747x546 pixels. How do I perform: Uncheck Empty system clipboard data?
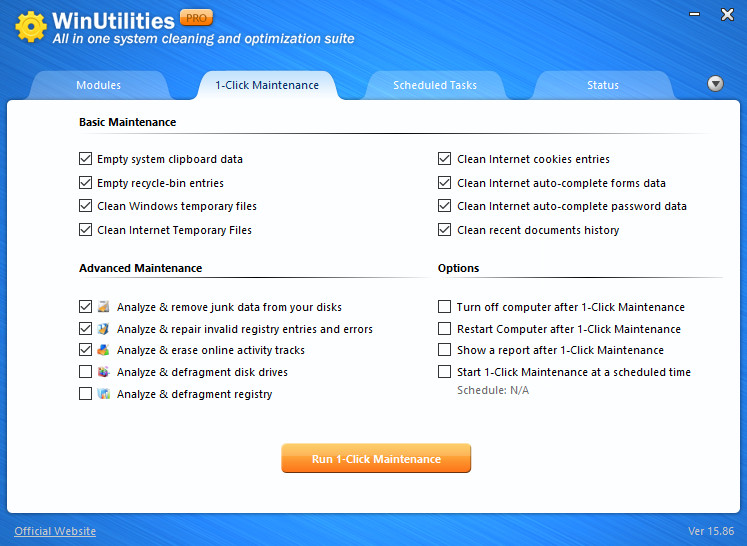click(x=85, y=159)
